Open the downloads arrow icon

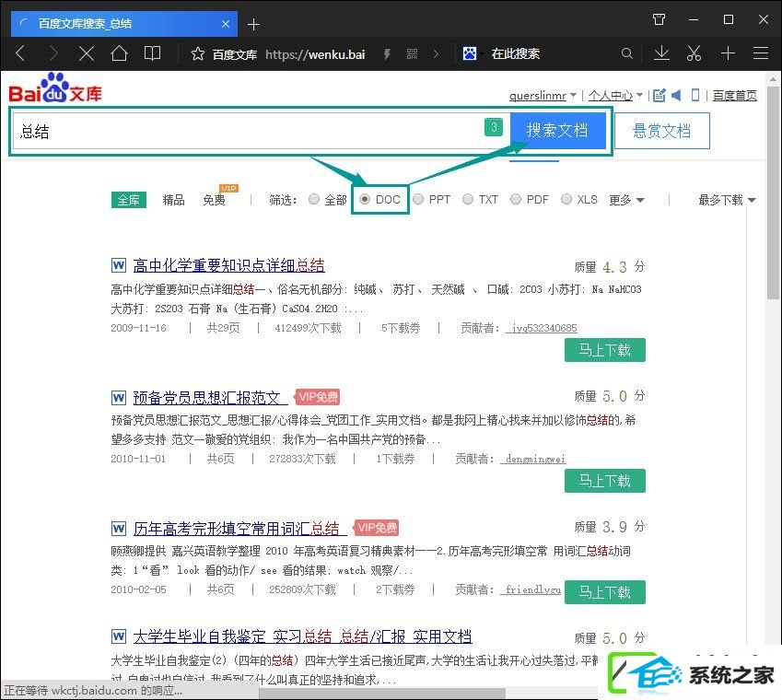[661, 52]
